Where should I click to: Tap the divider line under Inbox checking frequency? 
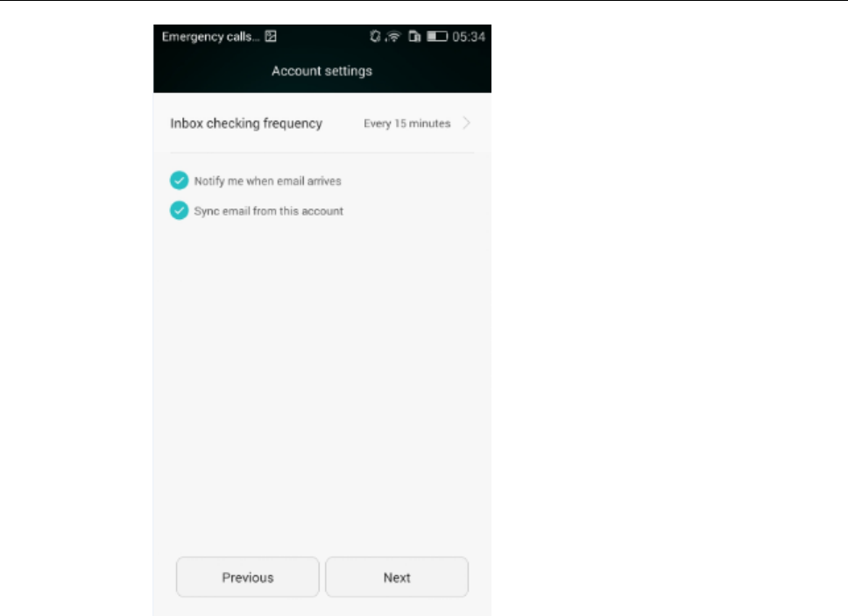322,153
